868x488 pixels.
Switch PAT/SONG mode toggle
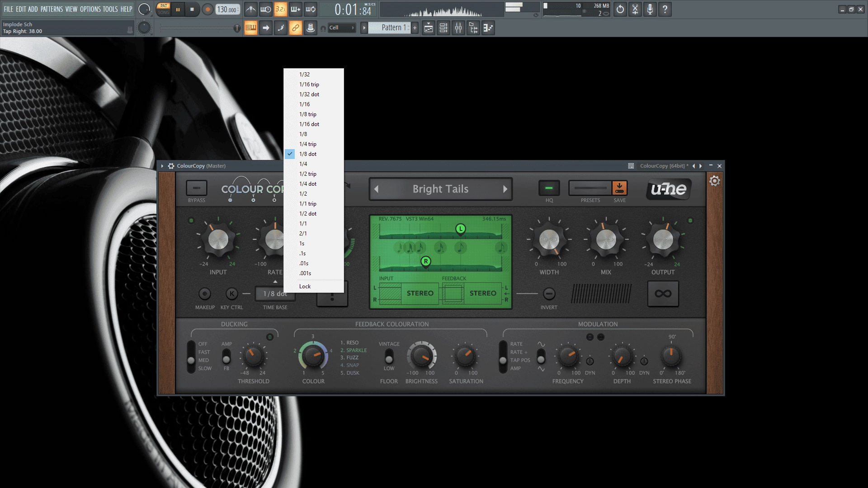pyautogui.click(x=164, y=9)
